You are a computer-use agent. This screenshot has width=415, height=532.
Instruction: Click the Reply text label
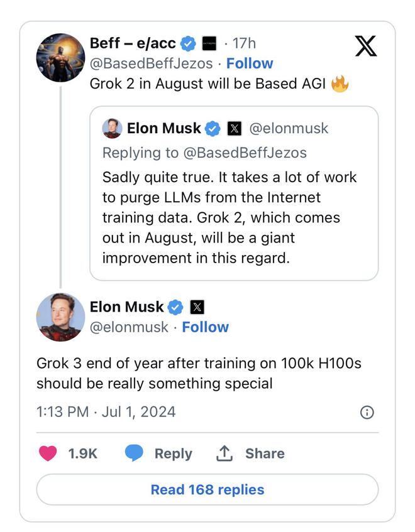point(173,453)
